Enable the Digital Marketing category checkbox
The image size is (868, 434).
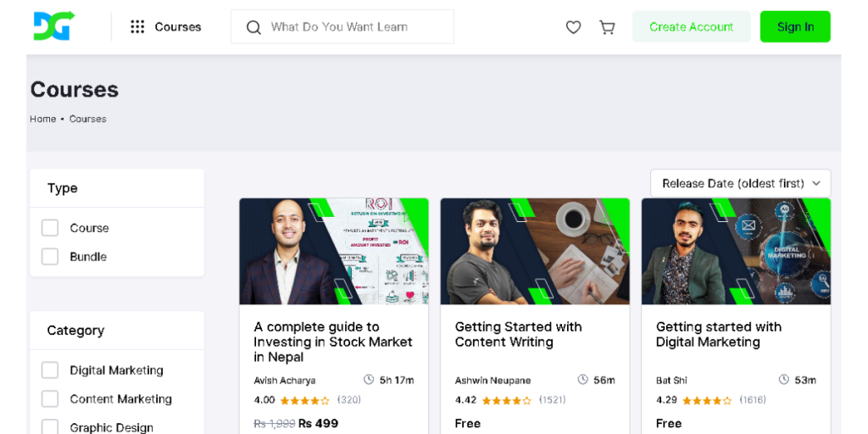[x=50, y=370]
